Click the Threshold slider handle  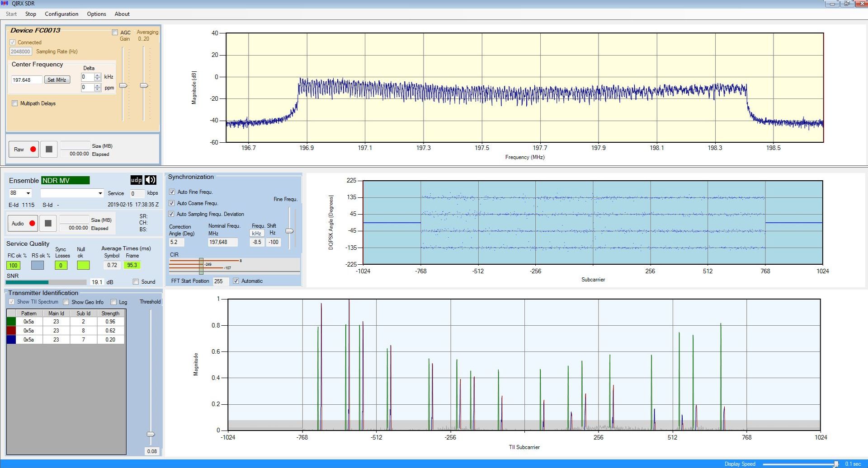point(151,434)
